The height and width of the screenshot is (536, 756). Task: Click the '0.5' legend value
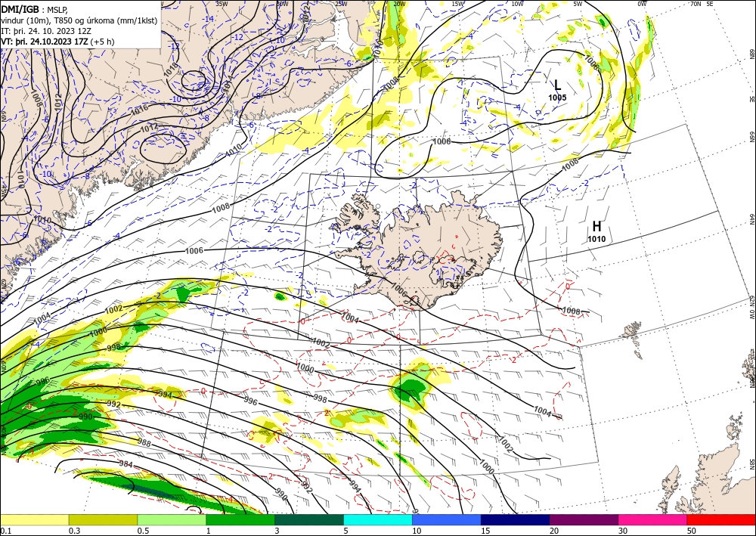tap(143, 531)
